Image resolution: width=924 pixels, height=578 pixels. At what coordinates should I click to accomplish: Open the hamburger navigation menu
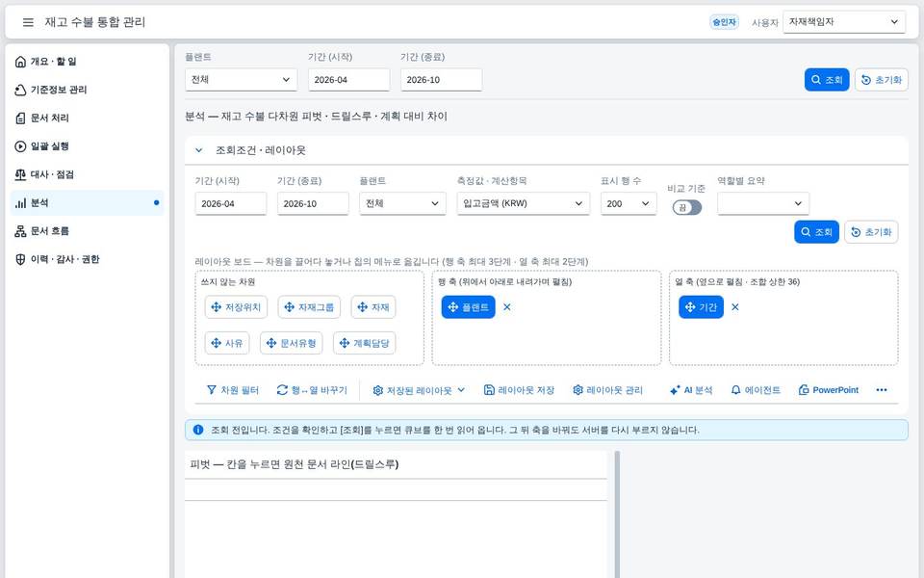click(x=28, y=22)
